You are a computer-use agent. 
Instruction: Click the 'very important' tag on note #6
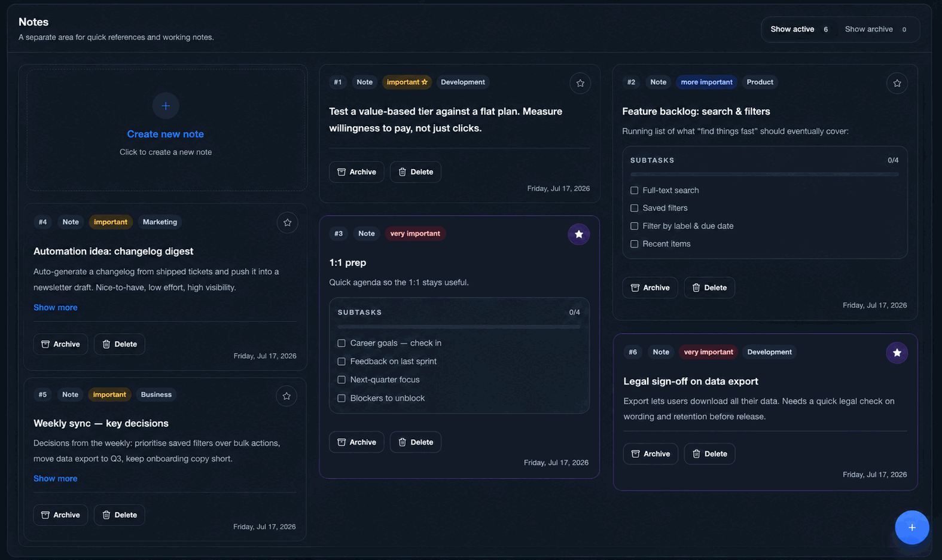click(708, 352)
